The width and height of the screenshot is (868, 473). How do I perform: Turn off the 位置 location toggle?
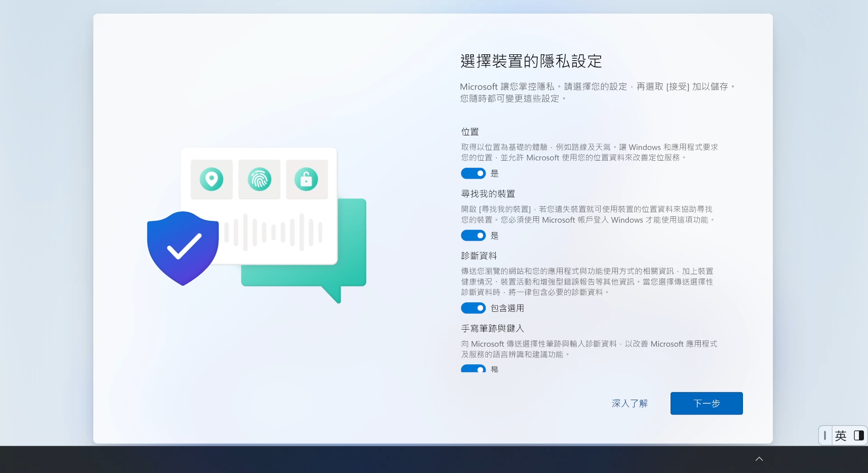473,173
